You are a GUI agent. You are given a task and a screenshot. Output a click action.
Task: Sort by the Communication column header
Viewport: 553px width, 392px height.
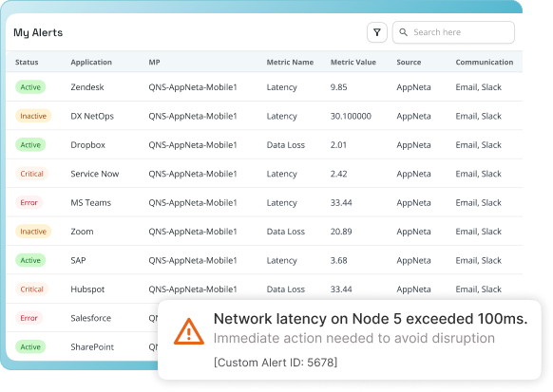point(485,63)
